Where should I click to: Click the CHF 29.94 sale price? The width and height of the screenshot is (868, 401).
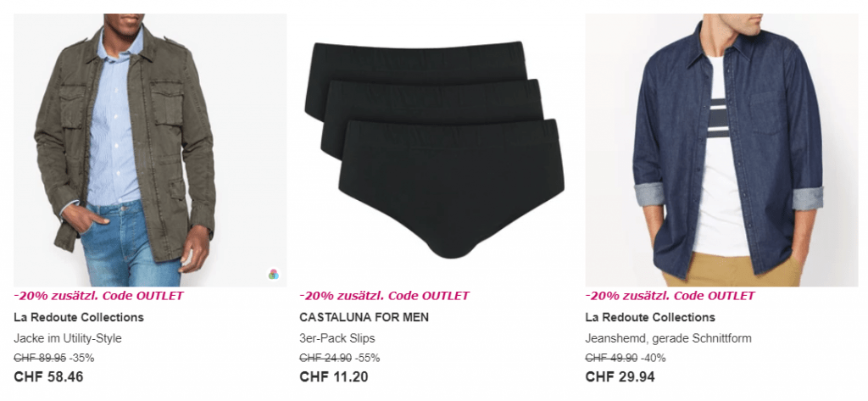pos(620,377)
